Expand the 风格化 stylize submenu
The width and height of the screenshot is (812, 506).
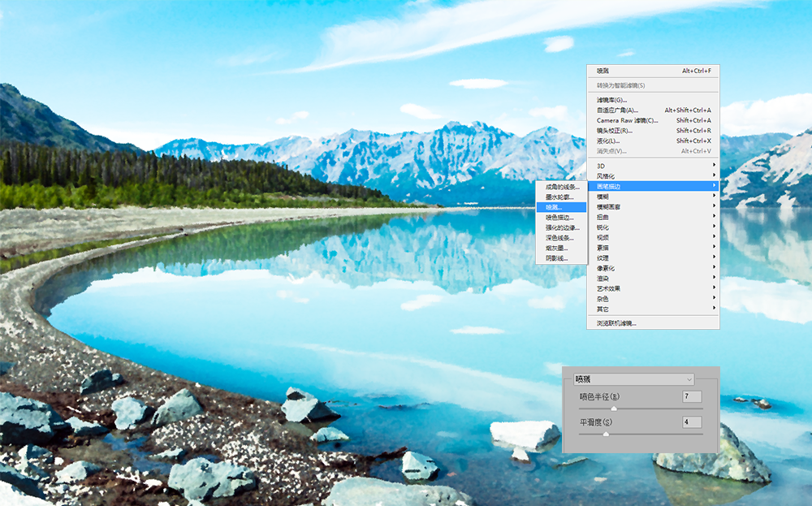coord(653,176)
